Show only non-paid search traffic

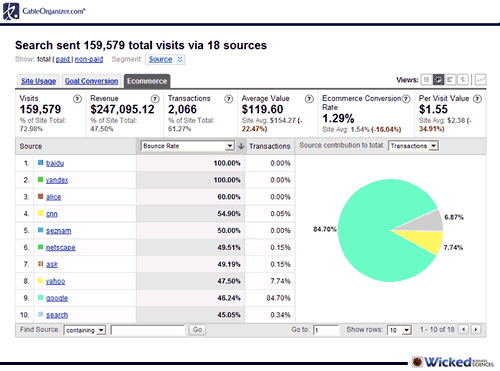point(89,59)
